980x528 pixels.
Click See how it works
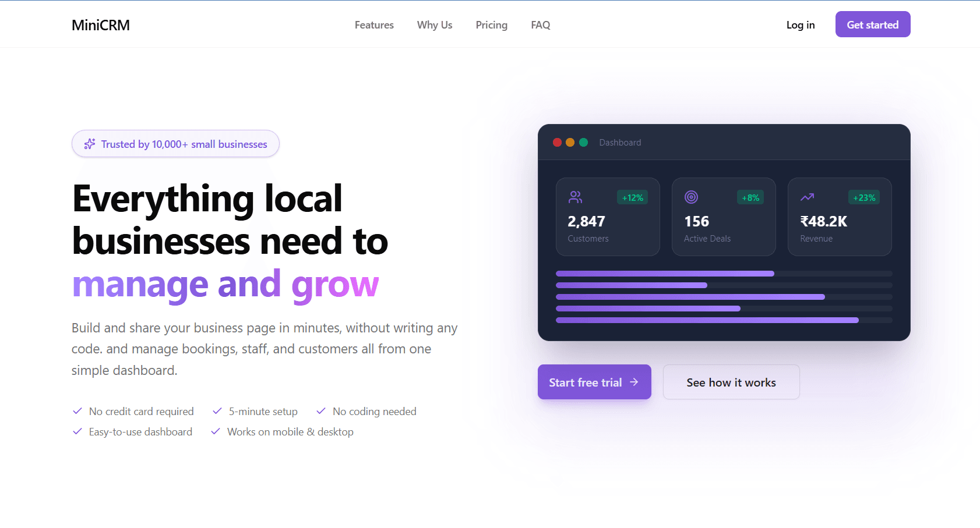[x=731, y=382]
